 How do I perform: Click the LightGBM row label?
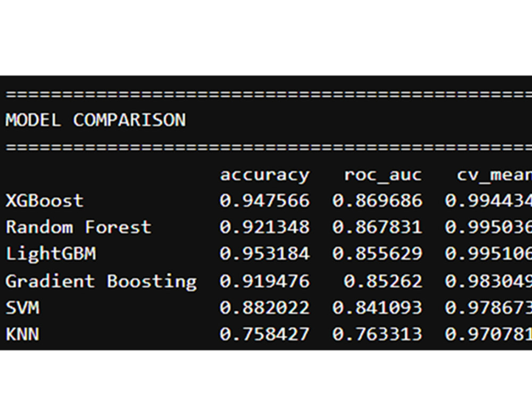pos(51,254)
